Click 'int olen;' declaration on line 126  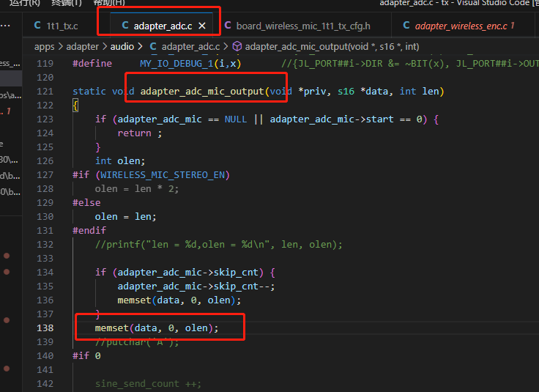(x=120, y=161)
